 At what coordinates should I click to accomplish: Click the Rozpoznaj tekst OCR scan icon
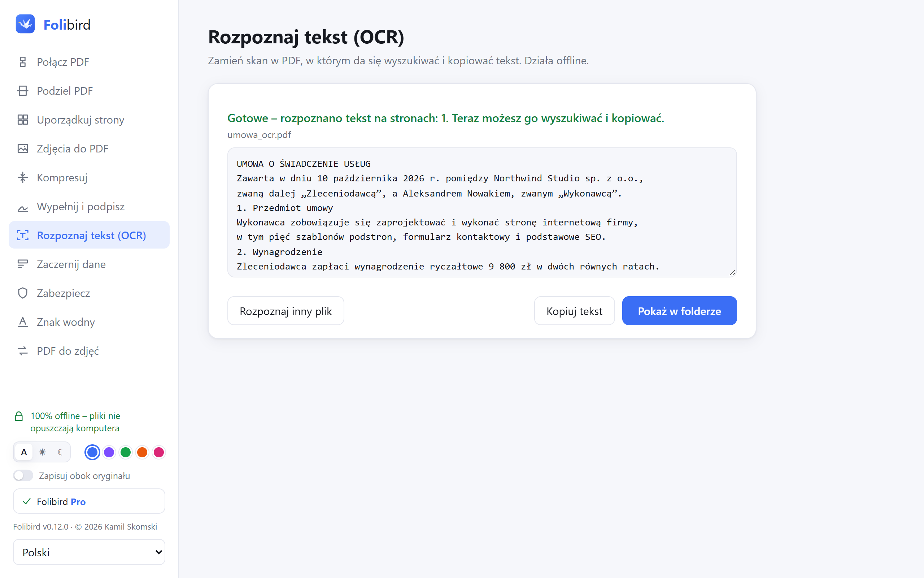click(x=23, y=236)
